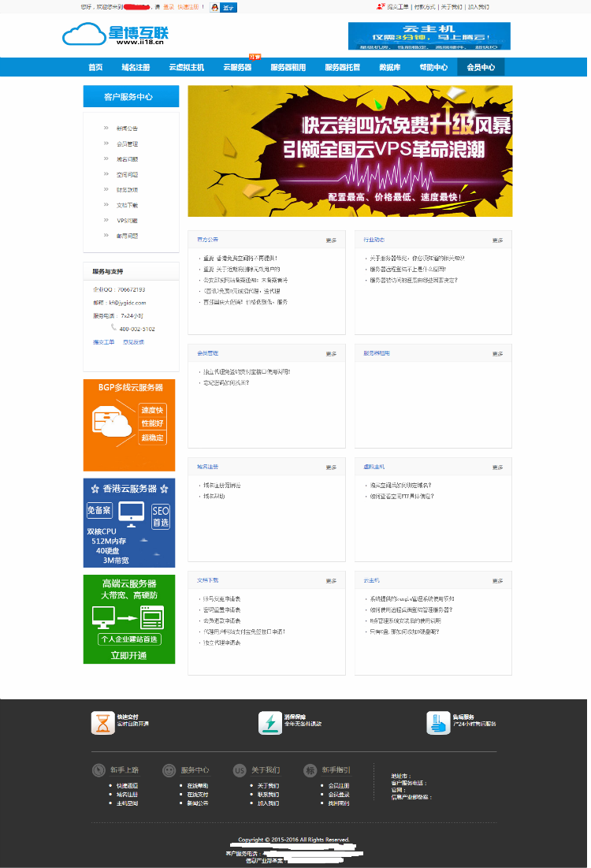Open 服务器租用 in the navigation bar

click(x=288, y=67)
